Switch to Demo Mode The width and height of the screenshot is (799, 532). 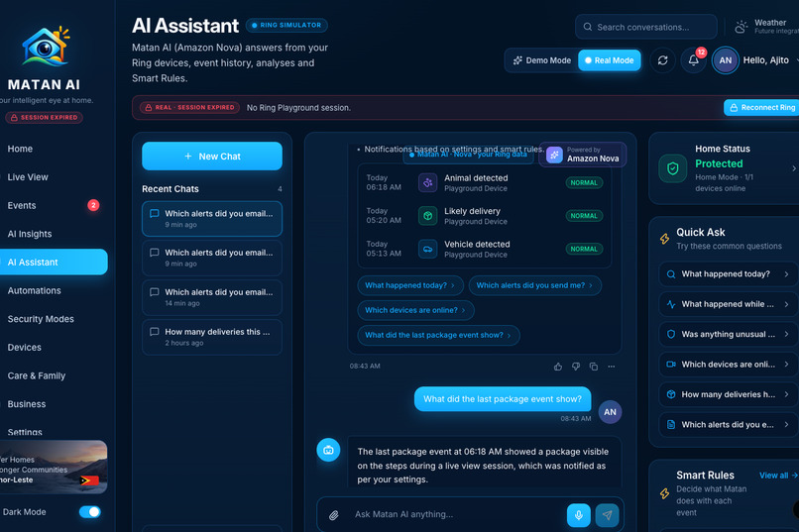[541, 60]
